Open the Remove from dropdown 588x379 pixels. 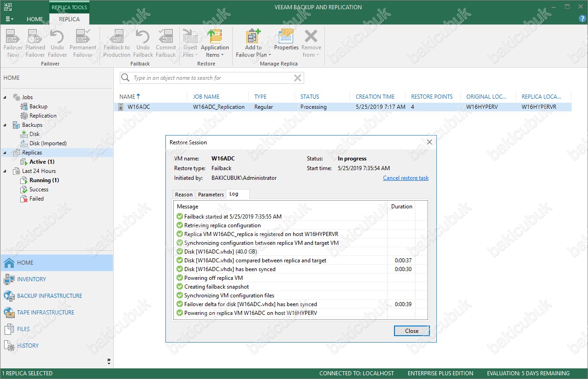(312, 43)
